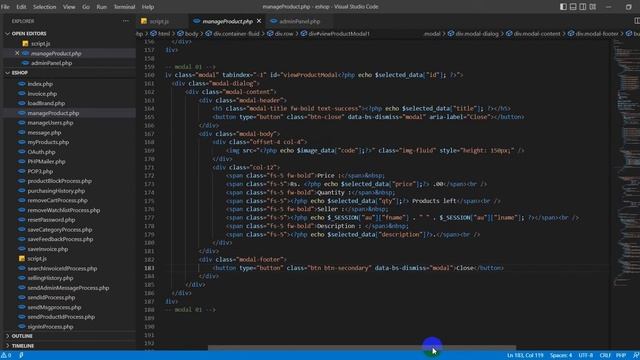The image size is (640, 360).
Task: Open signInProcess.php in the explorer
Action: point(51,327)
